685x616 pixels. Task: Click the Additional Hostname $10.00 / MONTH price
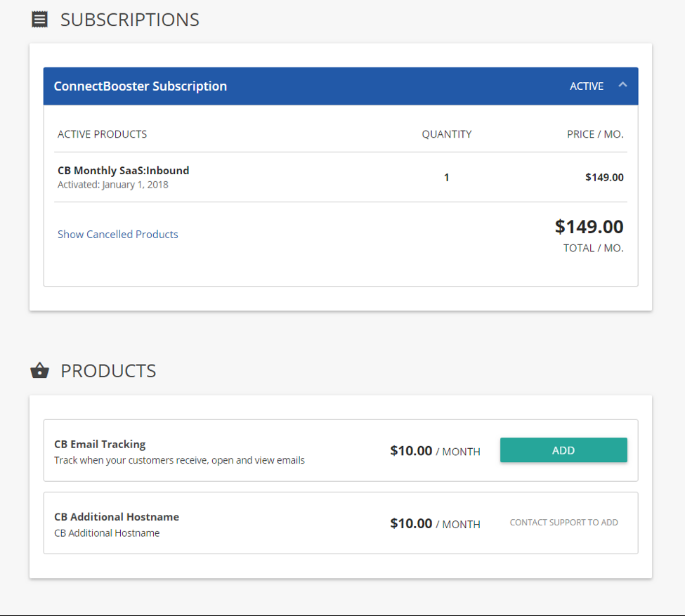point(435,524)
